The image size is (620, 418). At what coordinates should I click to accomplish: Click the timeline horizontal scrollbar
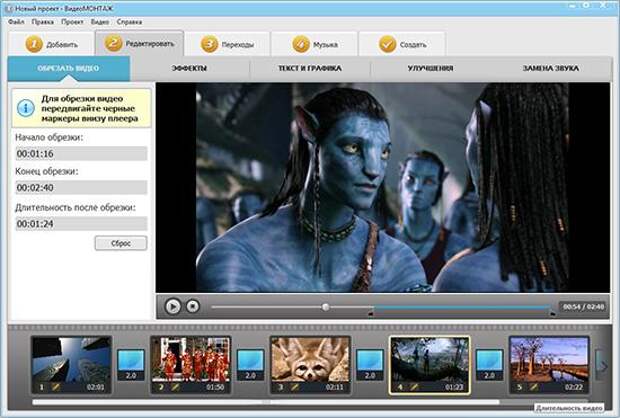pyautogui.click(x=266, y=402)
